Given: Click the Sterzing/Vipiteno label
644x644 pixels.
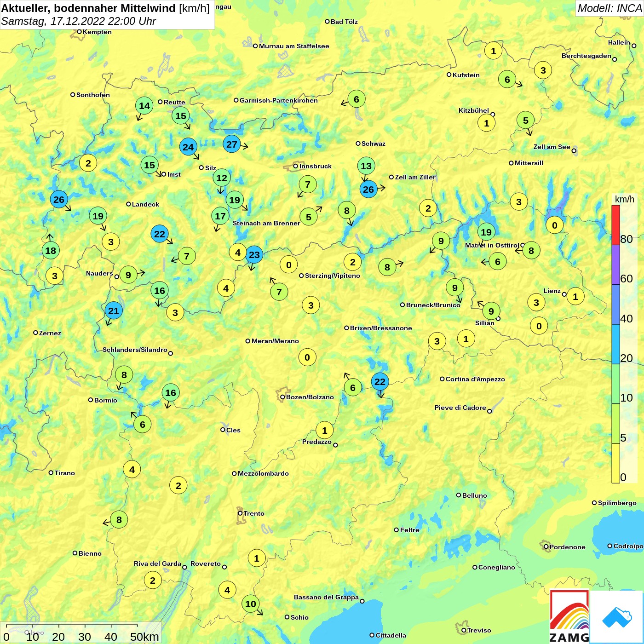Looking at the screenshot, I should pyautogui.click(x=333, y=276).
